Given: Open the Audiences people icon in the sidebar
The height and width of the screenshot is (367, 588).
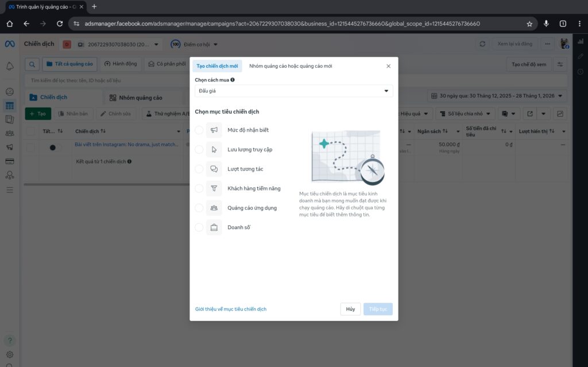Looking at the screenshot, I should pyautogui.click(x=10, y=133).
